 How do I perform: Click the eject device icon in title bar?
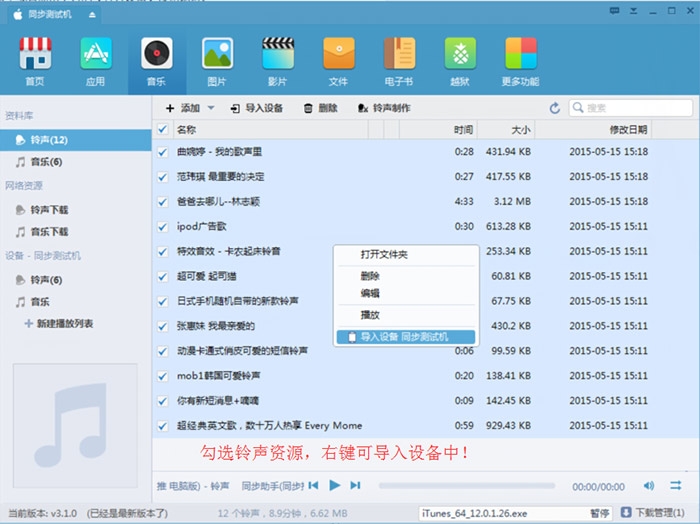[92, 15]
